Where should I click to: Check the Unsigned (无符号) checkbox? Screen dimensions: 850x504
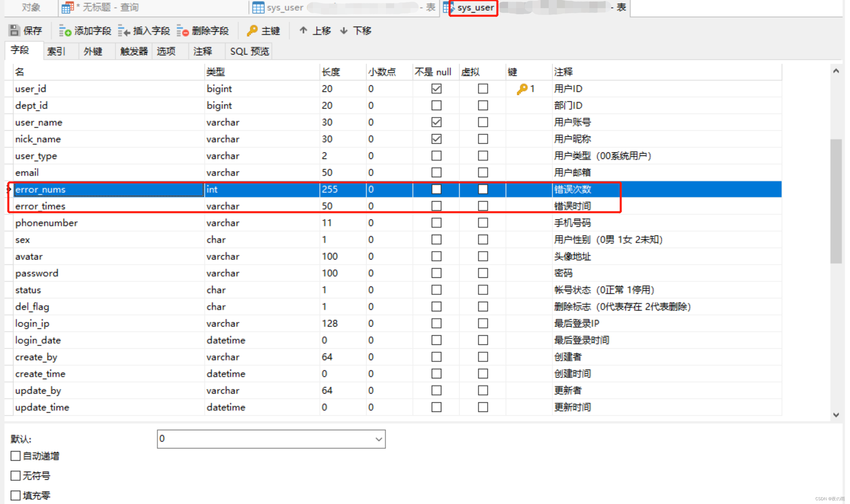coord(15,476)
